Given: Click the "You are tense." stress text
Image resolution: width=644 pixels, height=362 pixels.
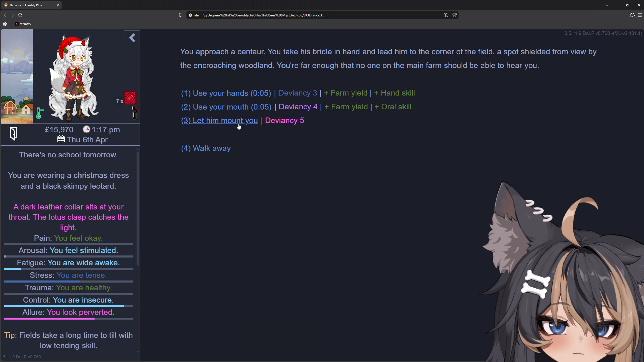Looking at the screenshot, I should [x=82, y=275].
